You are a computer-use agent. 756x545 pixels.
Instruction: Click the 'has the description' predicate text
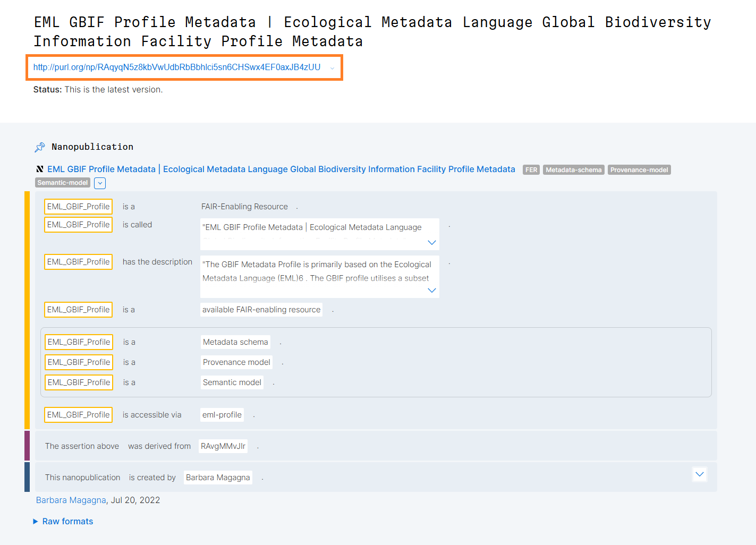click(x=157, y=262)
